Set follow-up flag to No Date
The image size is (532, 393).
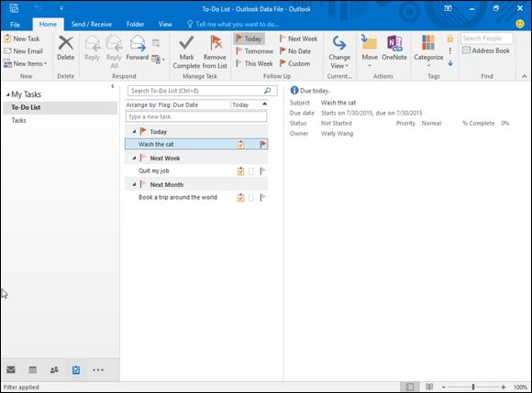coord(295,51)
